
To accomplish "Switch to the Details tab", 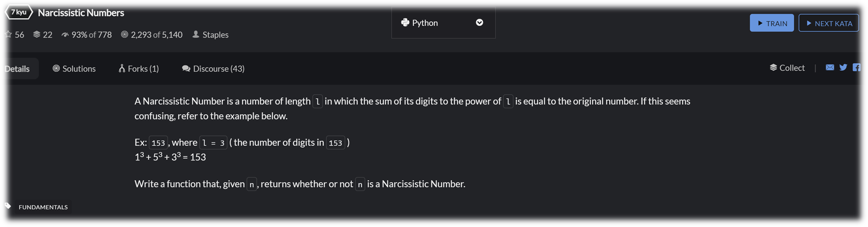I will point(17,69).
